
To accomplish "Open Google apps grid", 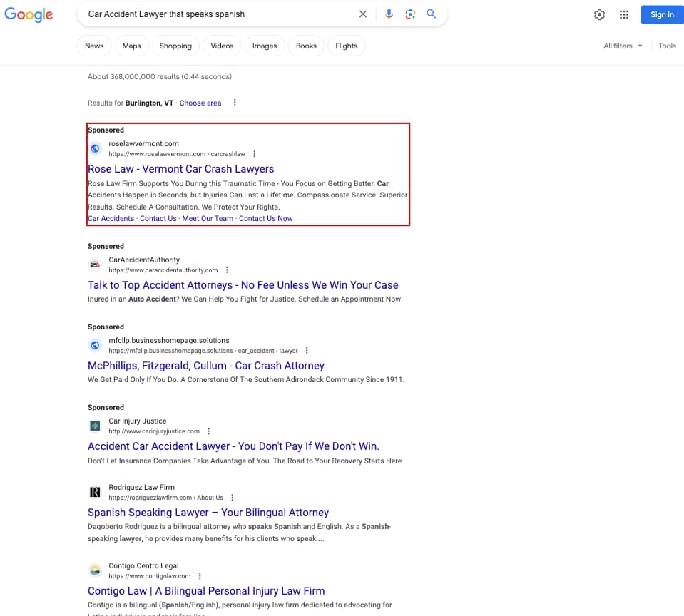I will (x=624, y=14).
